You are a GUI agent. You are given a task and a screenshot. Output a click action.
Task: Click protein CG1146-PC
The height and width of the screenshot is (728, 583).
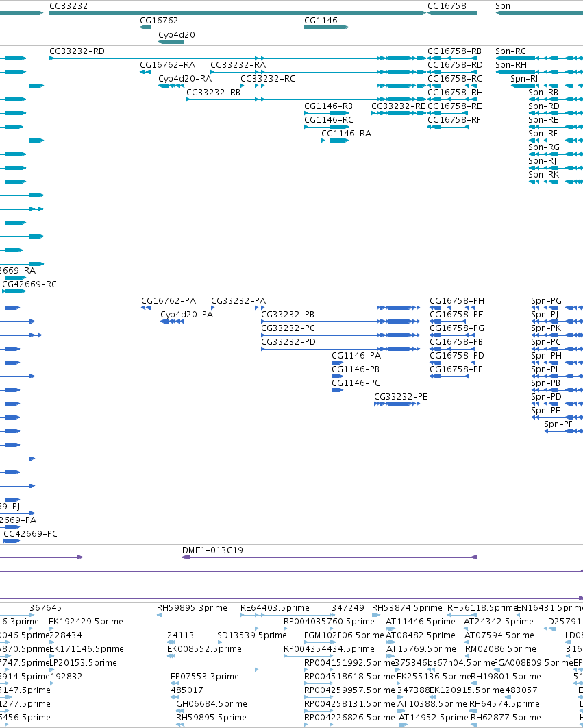(356, 383)
